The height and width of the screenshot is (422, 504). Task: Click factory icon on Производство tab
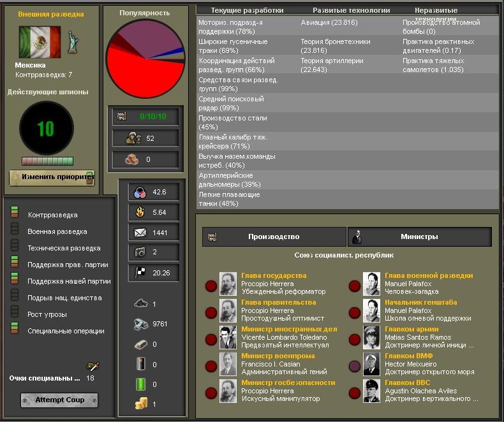[x=212, y=237]
